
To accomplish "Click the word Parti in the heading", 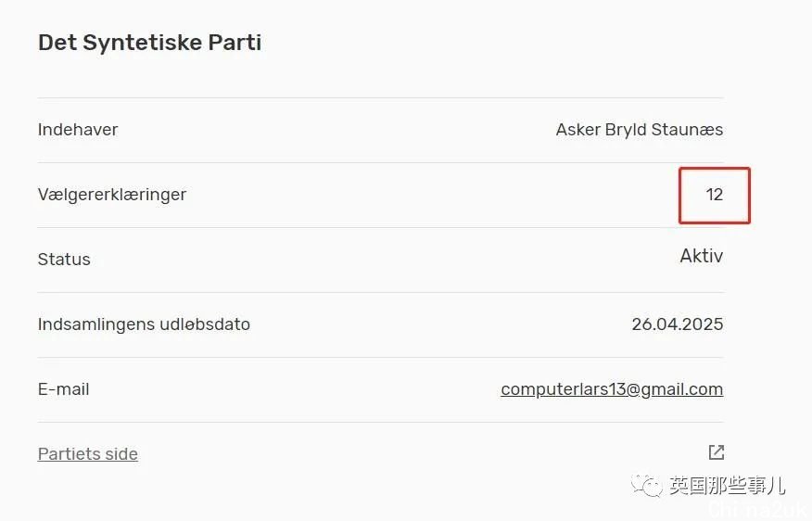I will 235,43.
